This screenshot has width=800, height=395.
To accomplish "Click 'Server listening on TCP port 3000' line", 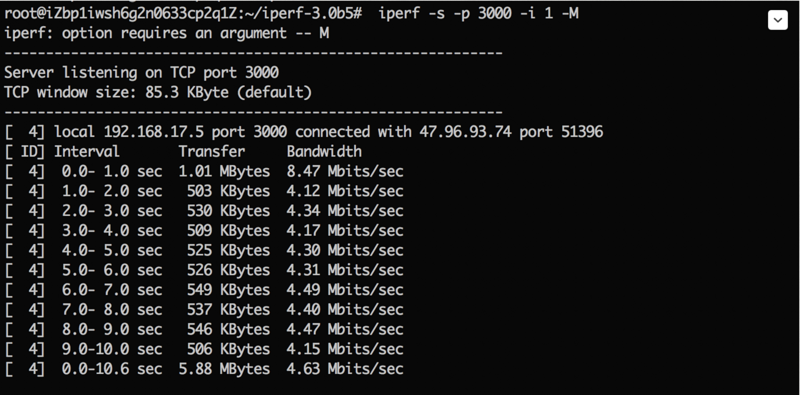I will pyautogui.click(x=141, y=72).
